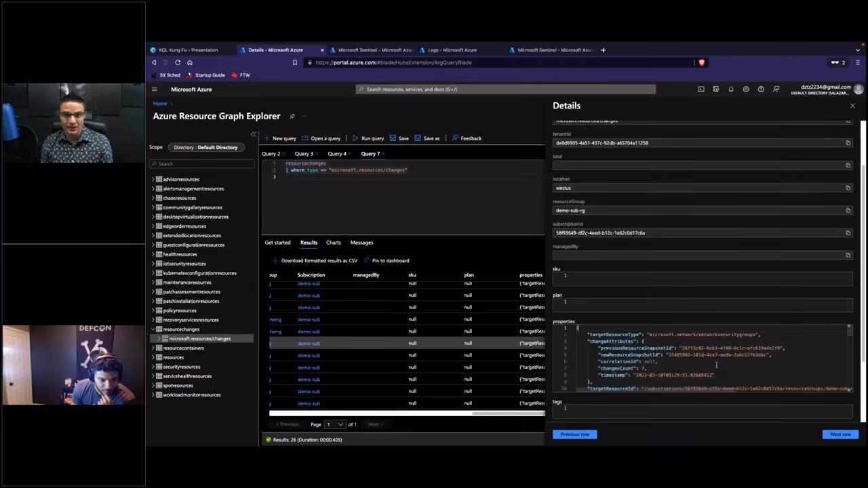This screenshot has height=488, width=868.
Task: Go to browser home page
Action: point(190,62)
